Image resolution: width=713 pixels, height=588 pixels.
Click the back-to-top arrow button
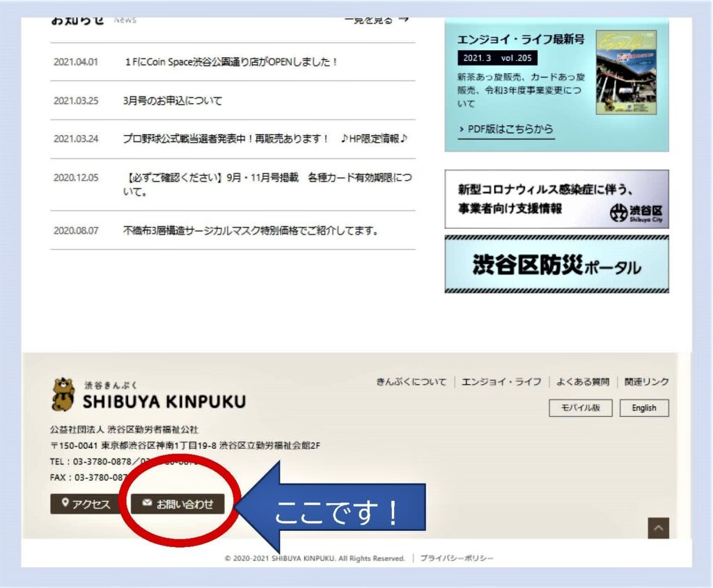pos(658,528)
